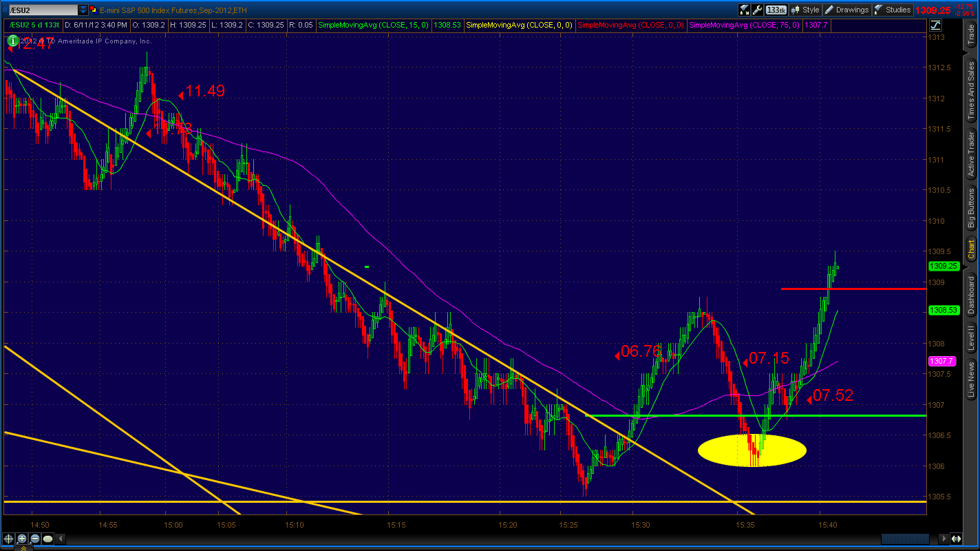
Task: Click the /ESU2 5 d 133t header label
Action: point(34,25)
